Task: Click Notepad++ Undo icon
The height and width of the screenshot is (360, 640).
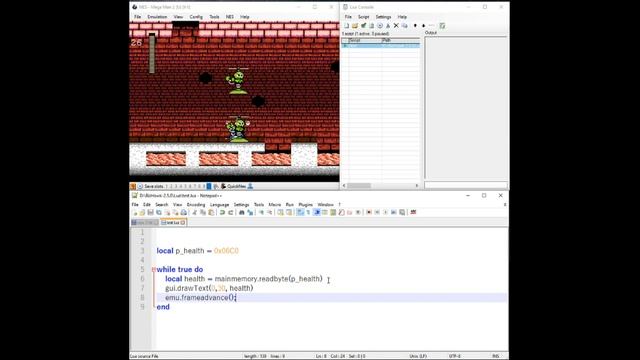Action: tap(222, 212)
